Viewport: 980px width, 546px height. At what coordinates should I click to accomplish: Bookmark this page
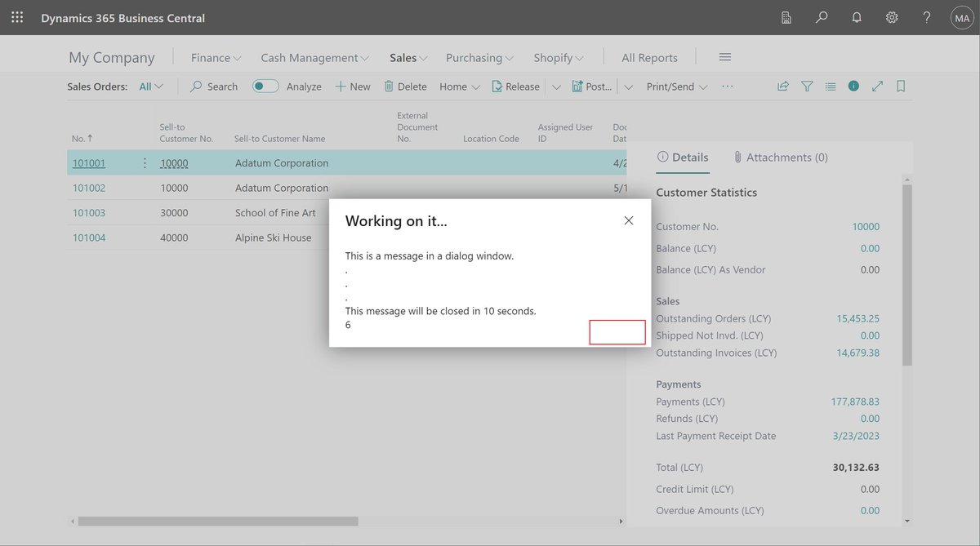(x=901, y=86)
